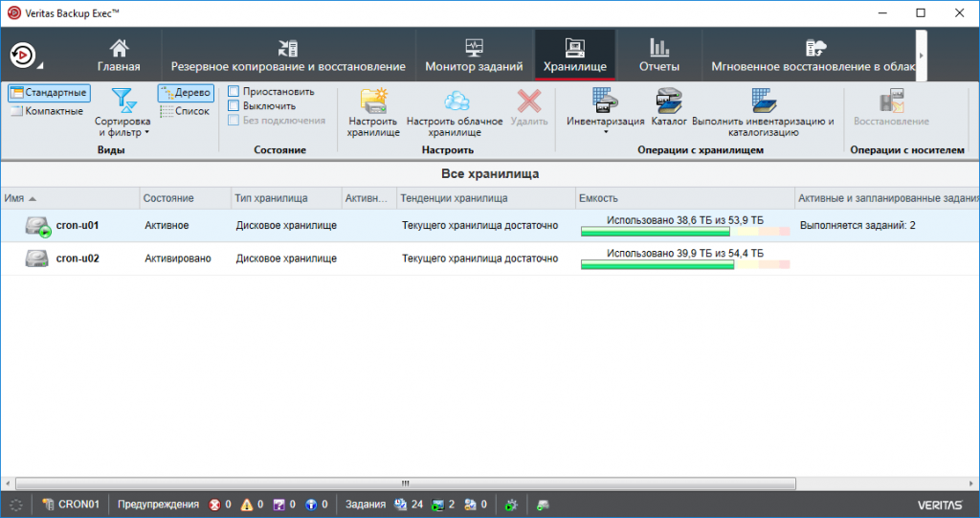The width and height of the screenshot is (980, 518).
Task: Click Активировано status of cron-u02
Action: pos(178,259)
